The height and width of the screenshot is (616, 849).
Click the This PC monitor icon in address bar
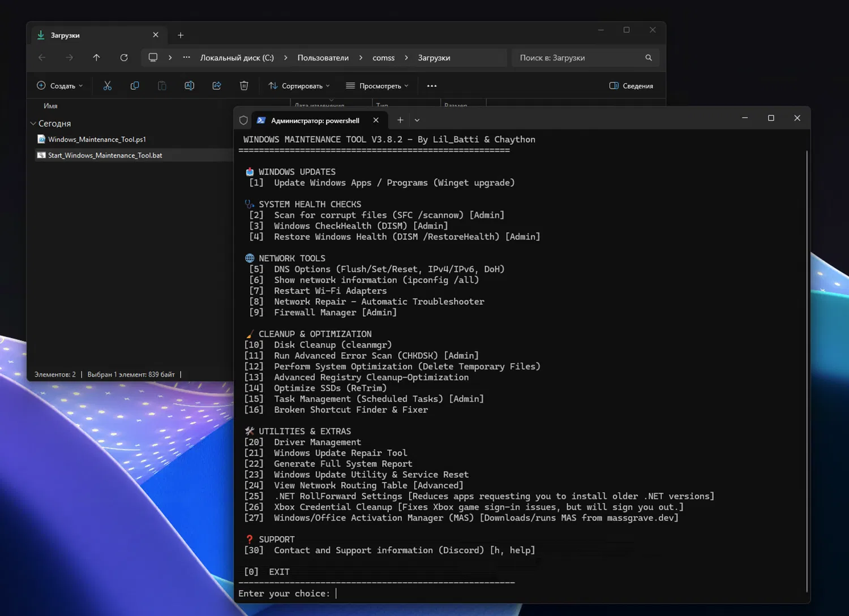[x=153, y=58]
